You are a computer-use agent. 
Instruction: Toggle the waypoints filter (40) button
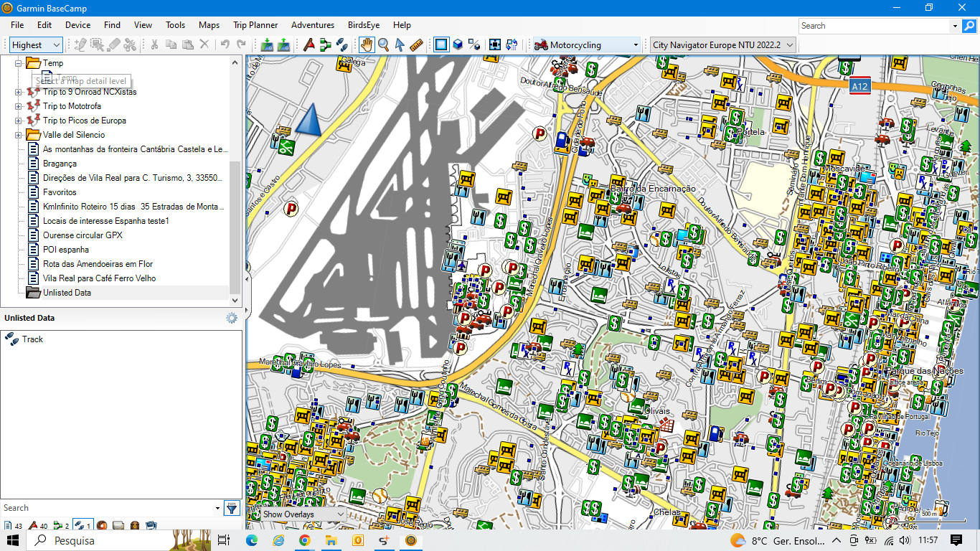(37, 526)
